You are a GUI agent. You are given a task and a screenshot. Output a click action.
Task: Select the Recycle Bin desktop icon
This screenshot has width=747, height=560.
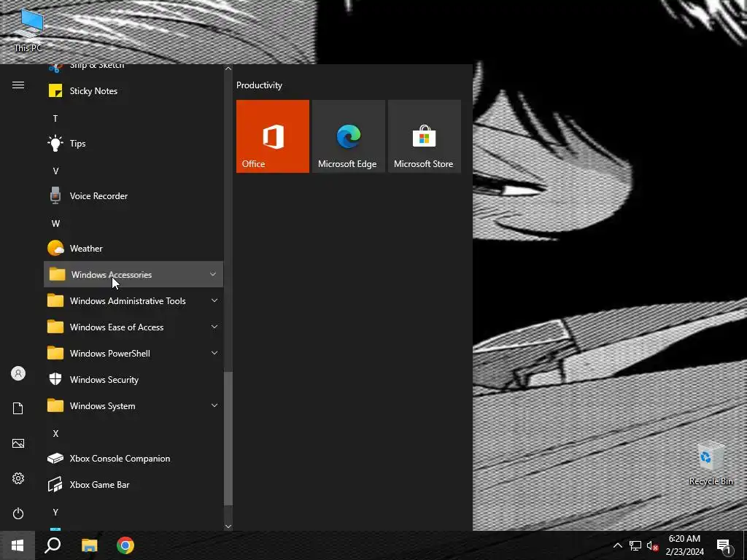click(711, 464)
